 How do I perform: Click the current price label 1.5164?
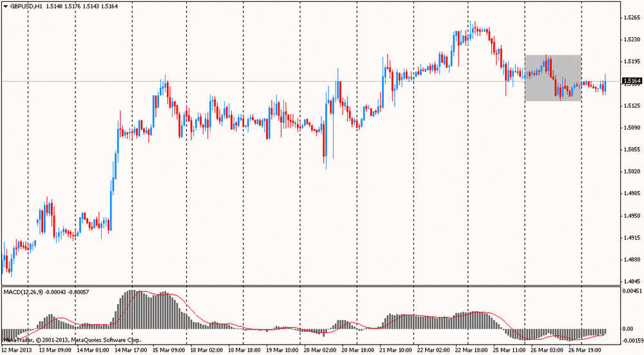632,81
